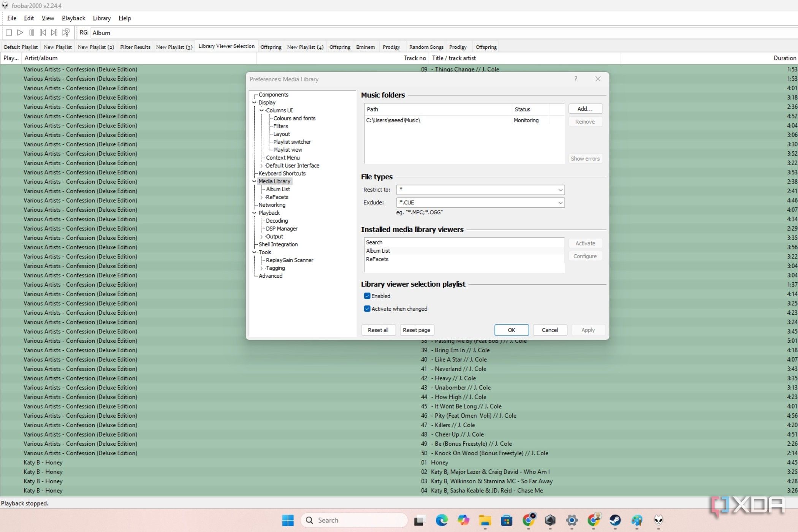The image size is (798, 532).
Task: Open the Restrict to dropdown
Action: click(560, 190)
